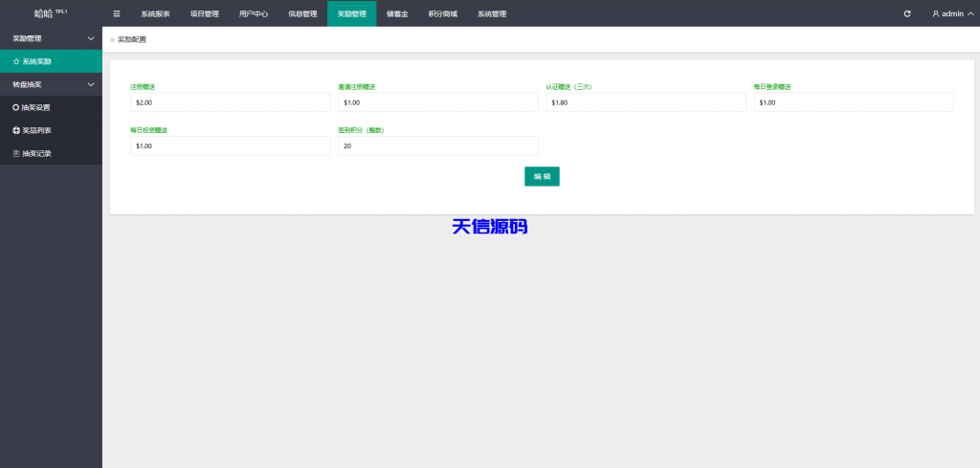Switch to the 用户中心 top menu
Screen dimensions: 980x468
click(x=254, y=13)
